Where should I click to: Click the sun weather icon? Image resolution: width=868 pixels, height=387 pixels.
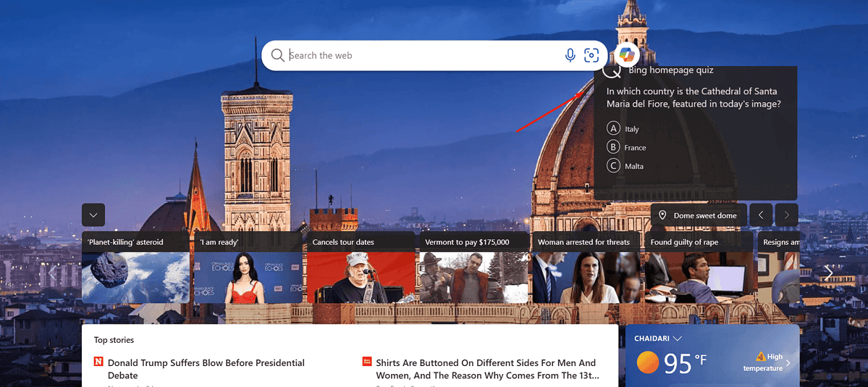point(648,362)
